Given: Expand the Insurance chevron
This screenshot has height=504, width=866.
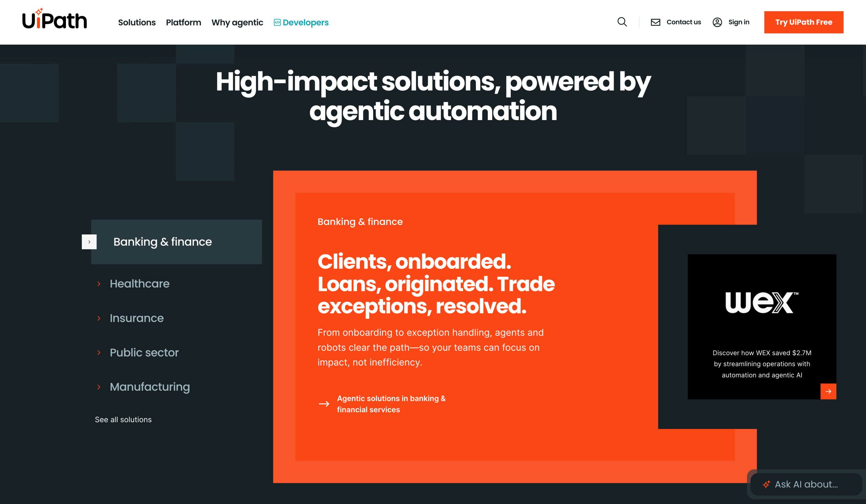Looking at the screenshot, I should [x=99, y=318].
